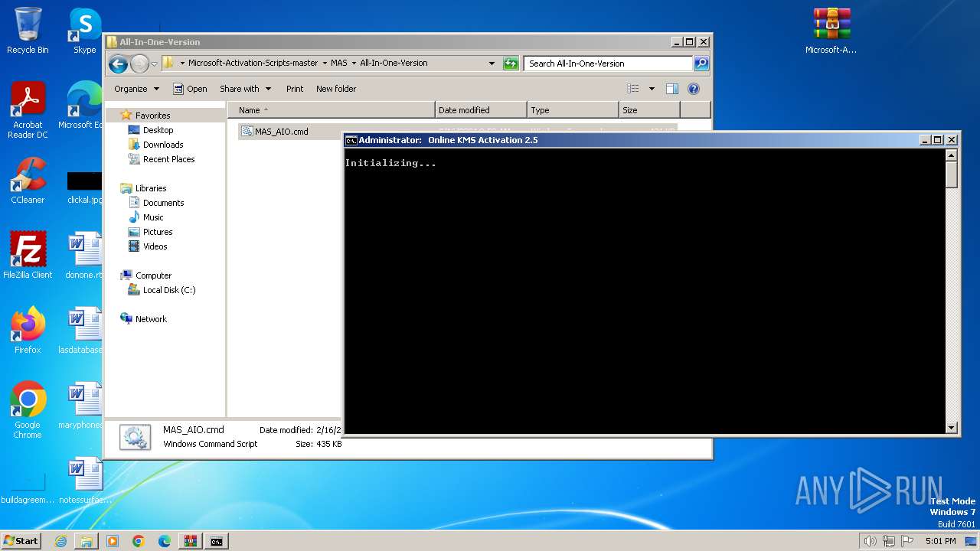Click the Start button
Image resolution: width=980 pixels, height=551 pixels.
21,541
